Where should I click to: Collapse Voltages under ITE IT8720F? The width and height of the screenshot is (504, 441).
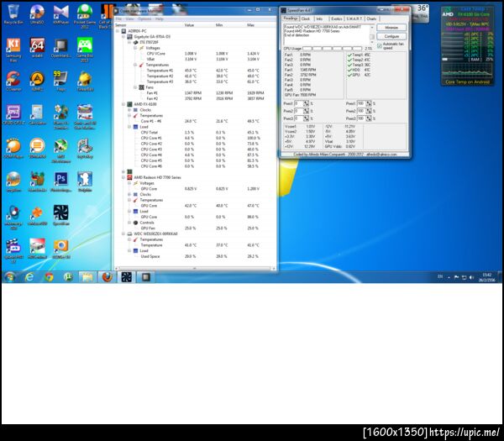click(135, 48)
